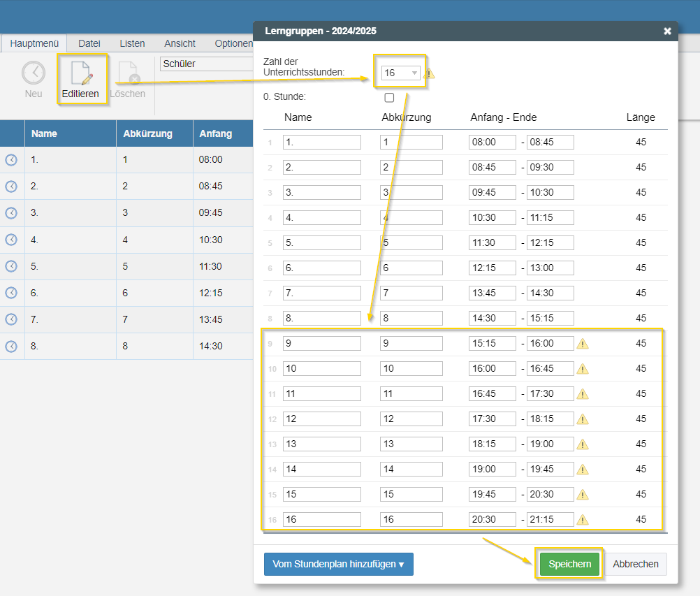Click warning icon next to 18:15 end time
The height and width of the screenshot is (596, 700).
pos(583,419)
